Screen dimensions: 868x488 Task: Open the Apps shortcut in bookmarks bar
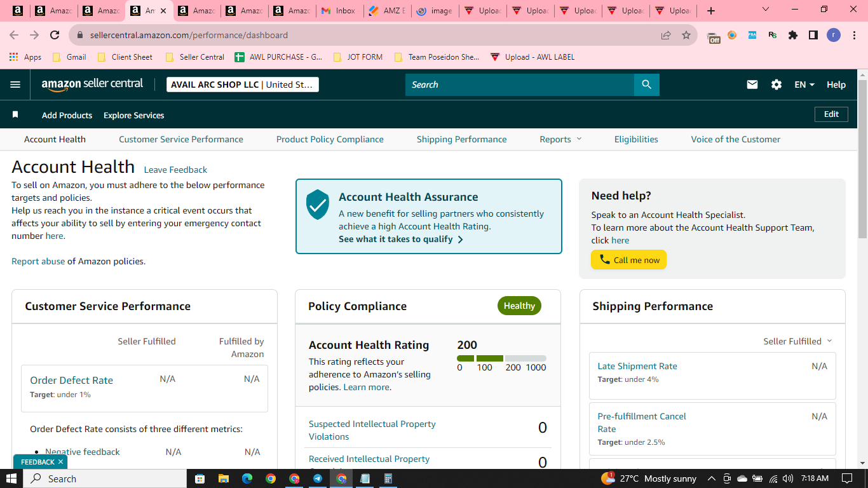(x=25, y=57)
